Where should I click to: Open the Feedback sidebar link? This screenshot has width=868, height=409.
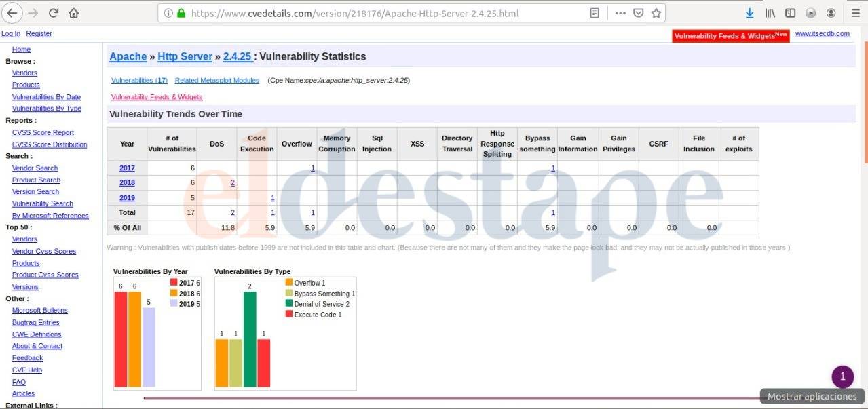[x=27, y=358]
